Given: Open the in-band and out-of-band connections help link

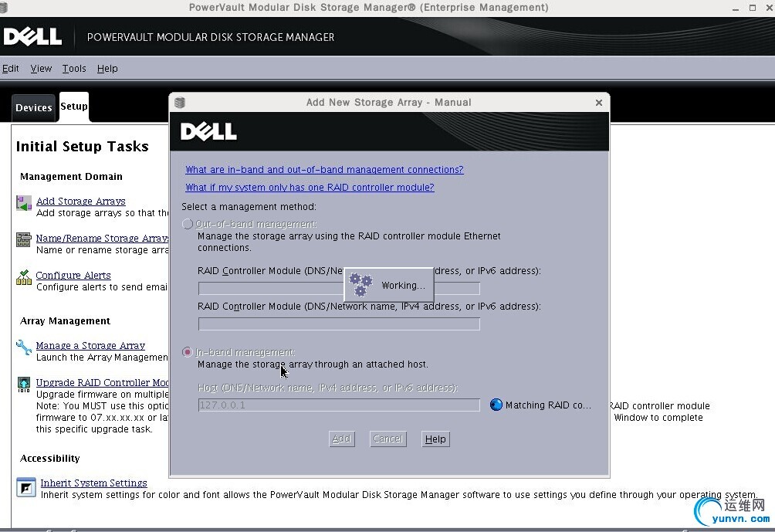Looking at the screenshot, I should point(324,170).
